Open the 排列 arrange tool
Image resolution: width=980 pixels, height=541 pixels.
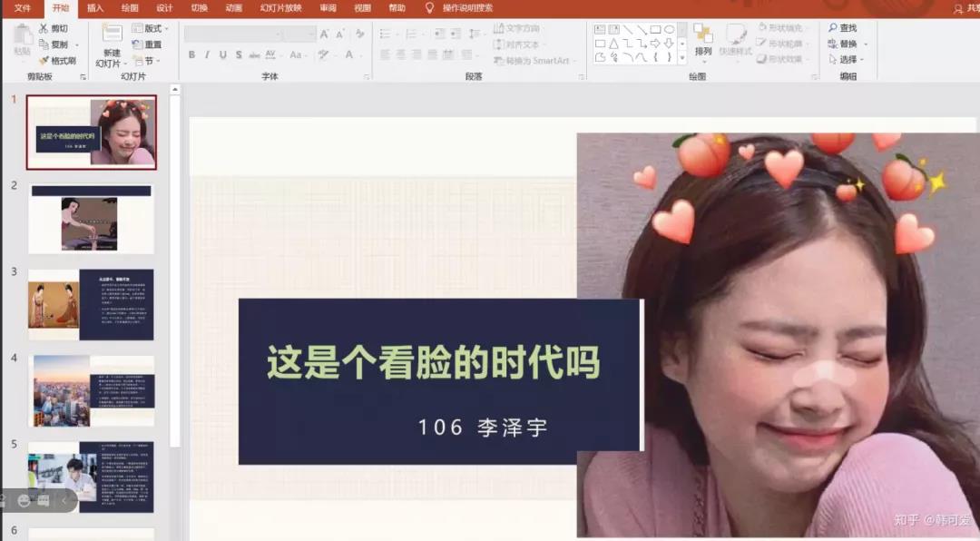pyautogui.click(x=703, y=40)
